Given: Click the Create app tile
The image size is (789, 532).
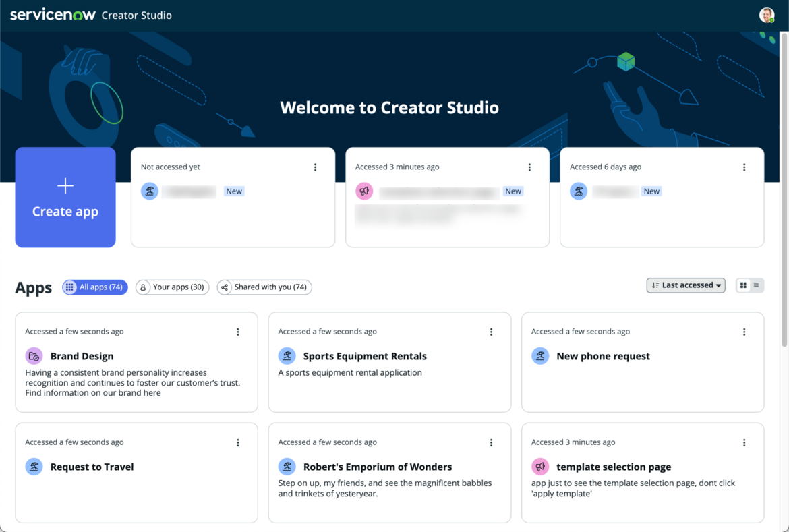Looking at the screenshot, I should pyautogui.click(x=65, y=198).
